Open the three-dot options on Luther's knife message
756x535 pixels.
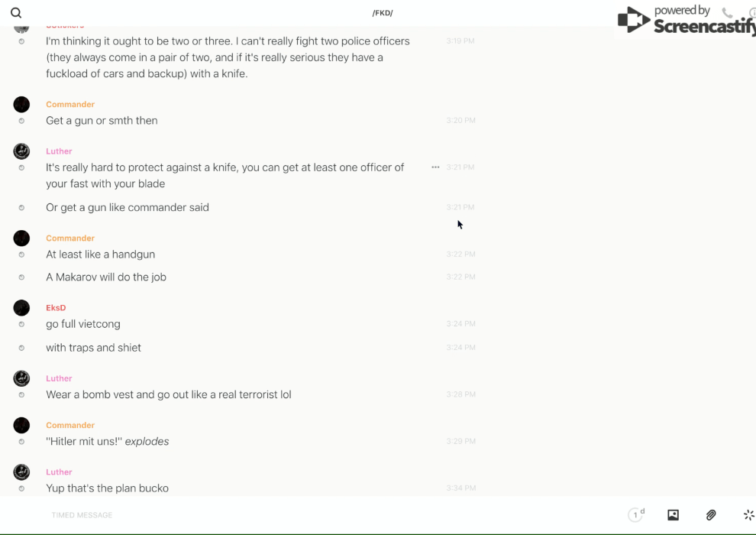point(435,167)
